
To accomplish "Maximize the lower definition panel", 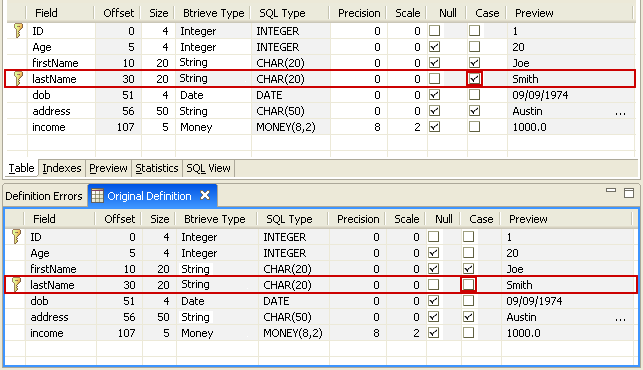I will pos(629,193).
